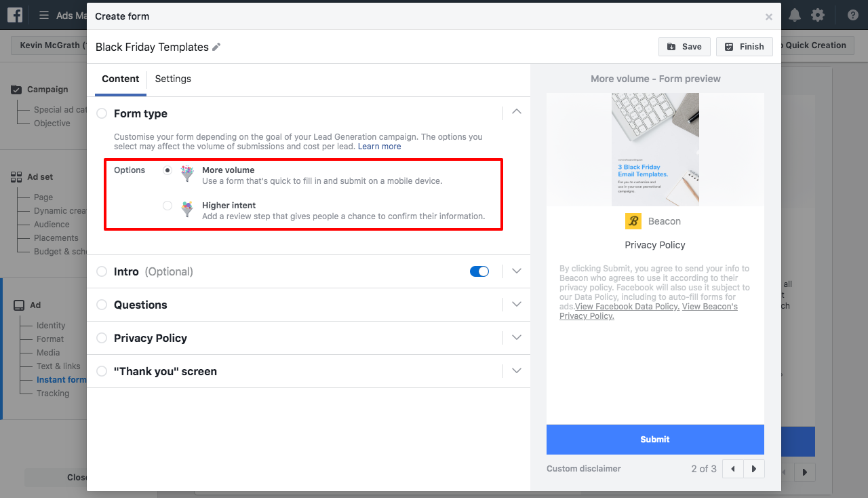Image resolution: width=868 pixels, height=498 pixels.
Task: Open the notifications bell
Action: (794, 14)
